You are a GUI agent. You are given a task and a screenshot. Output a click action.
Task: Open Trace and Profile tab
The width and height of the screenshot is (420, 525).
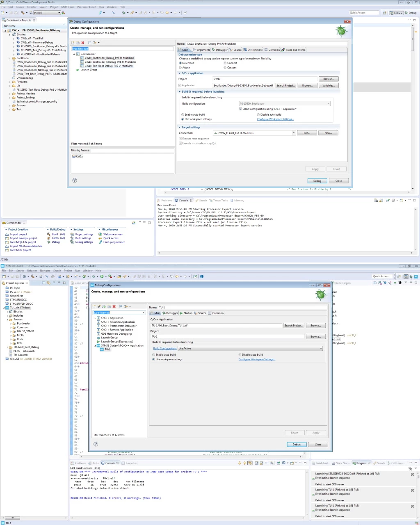coord(293,50)
